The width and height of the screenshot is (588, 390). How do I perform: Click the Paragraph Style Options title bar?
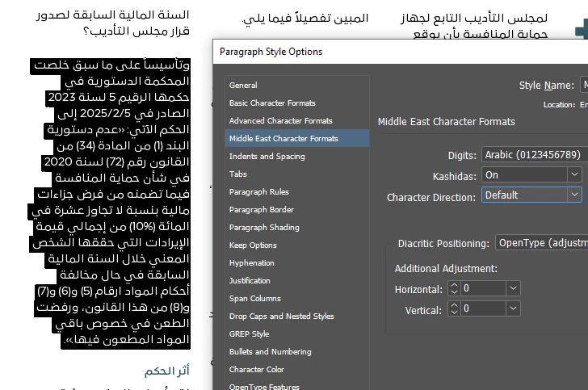[400, 52]
